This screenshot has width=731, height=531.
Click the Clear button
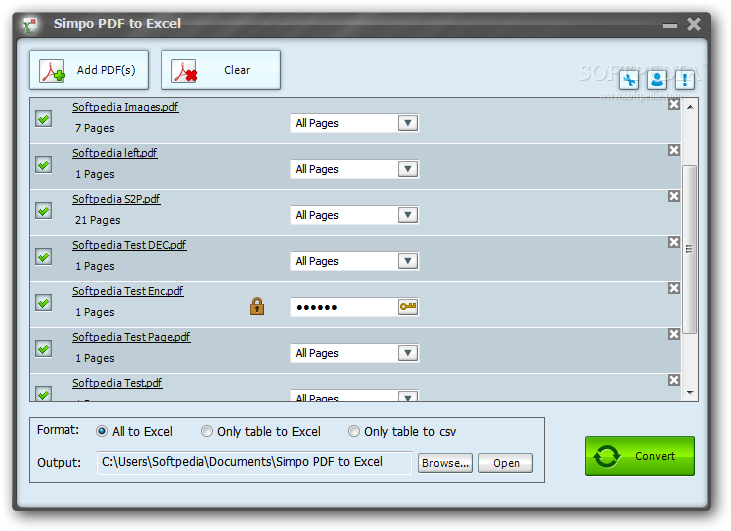pos(221,70)
